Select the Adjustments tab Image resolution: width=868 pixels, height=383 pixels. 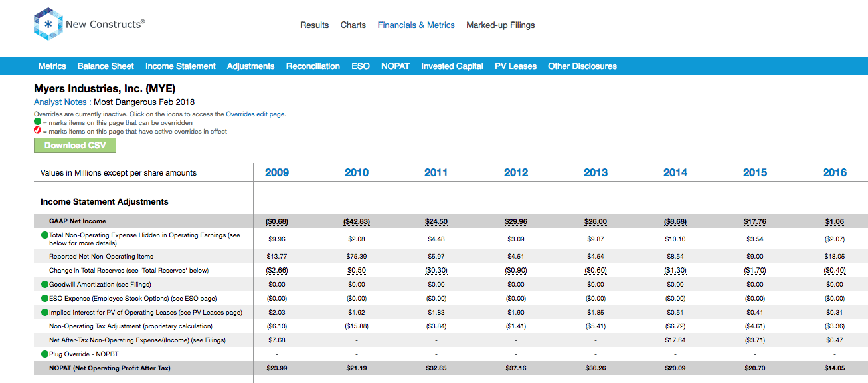250,66
